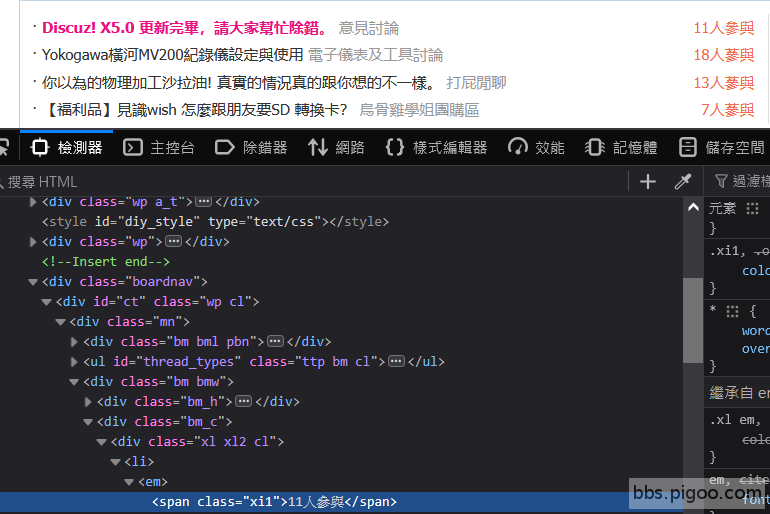Open the 樣式編輯器 style editor tab
The image size is (770, 514).
(436, 147)
